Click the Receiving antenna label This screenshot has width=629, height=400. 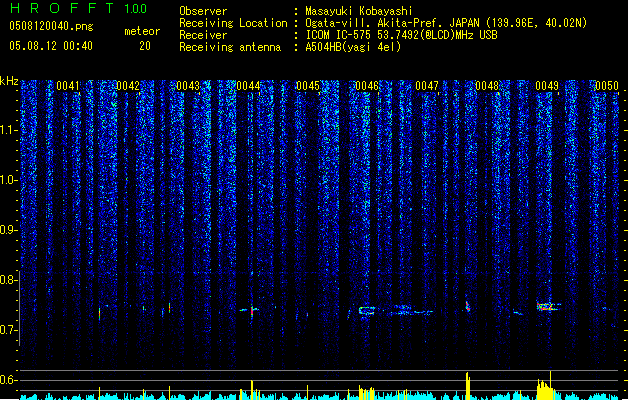[x=230, y=47]
